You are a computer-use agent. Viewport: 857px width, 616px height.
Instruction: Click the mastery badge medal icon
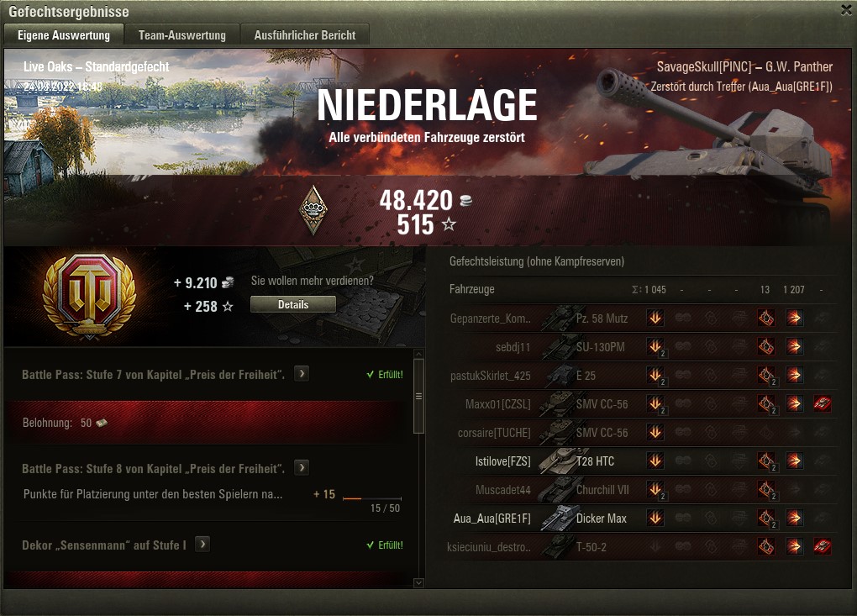(x=313, y=210)
